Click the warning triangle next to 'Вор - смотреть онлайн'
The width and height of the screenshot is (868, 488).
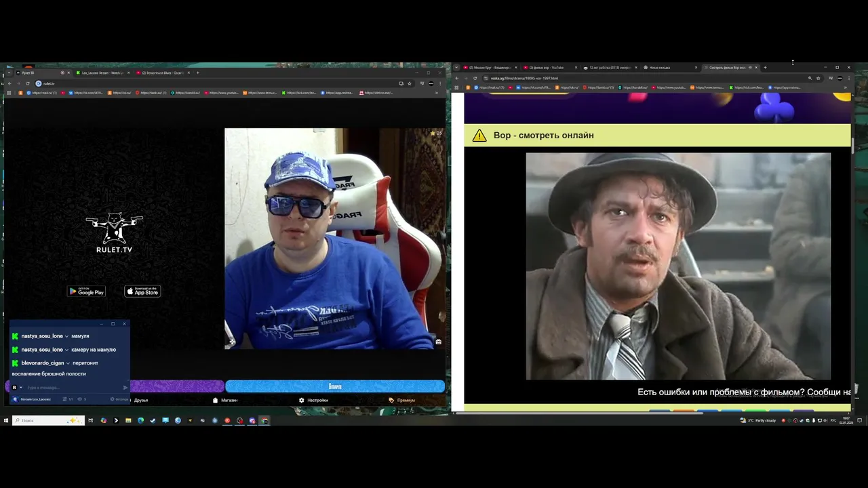click(x=479, y=136)
